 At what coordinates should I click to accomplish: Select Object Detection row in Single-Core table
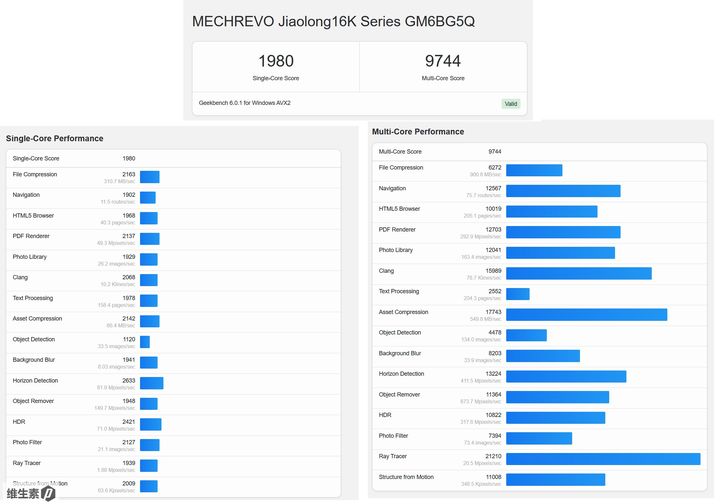coord(174,343)
